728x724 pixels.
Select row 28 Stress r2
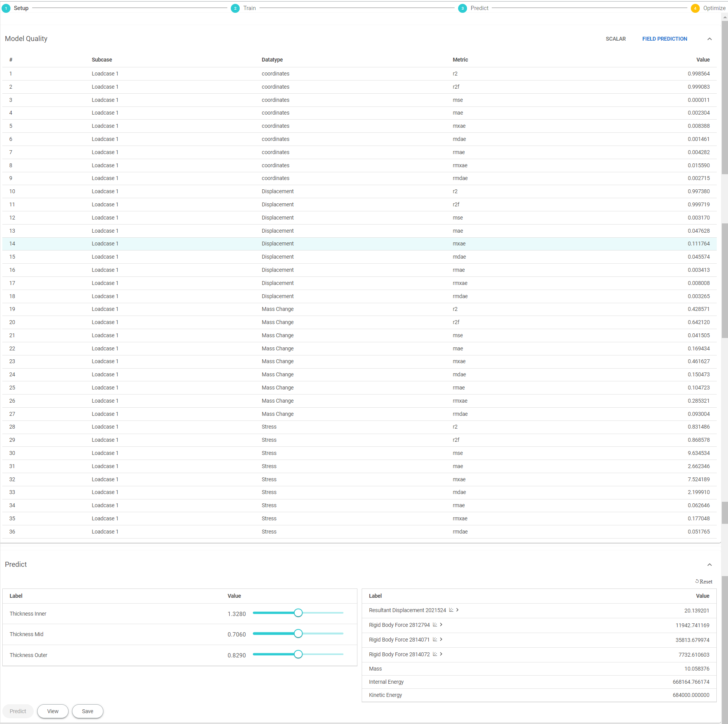[359, 427]
